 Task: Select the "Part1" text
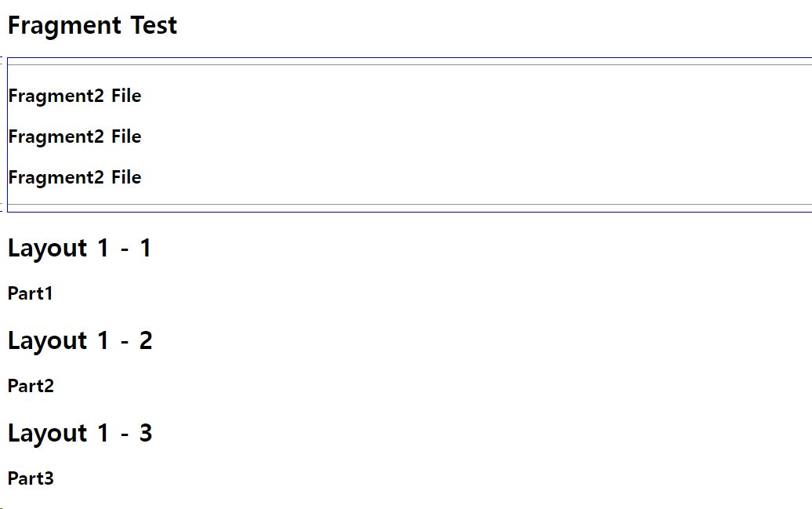[x=30, y=294]
